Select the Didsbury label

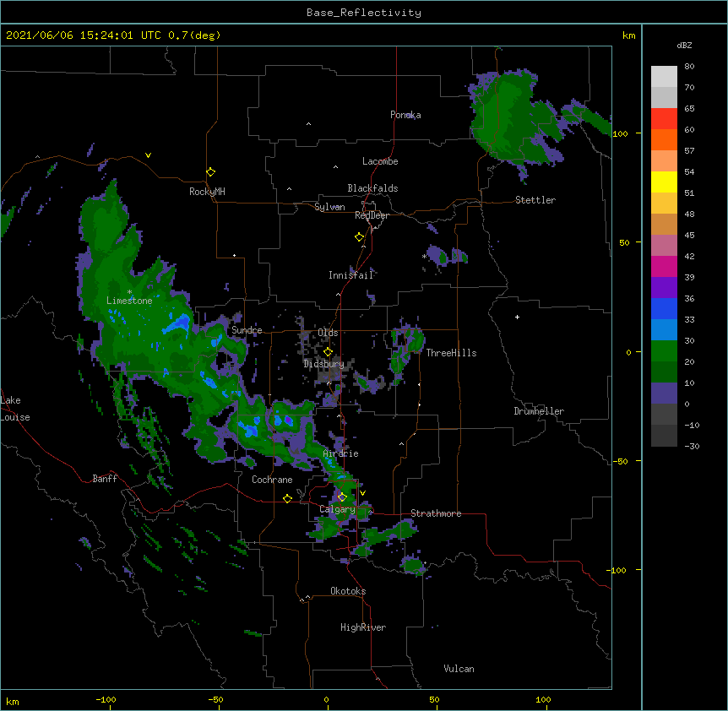coord(323,364)
